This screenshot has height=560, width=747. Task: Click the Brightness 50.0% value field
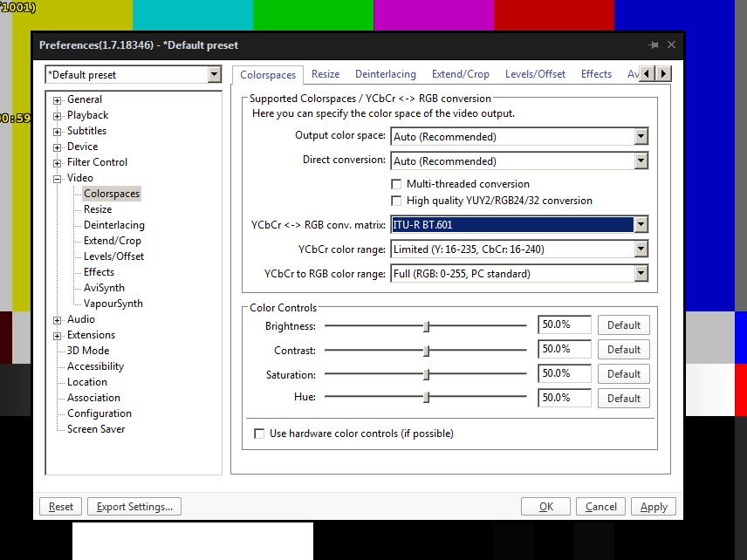[x=565, y=324]
